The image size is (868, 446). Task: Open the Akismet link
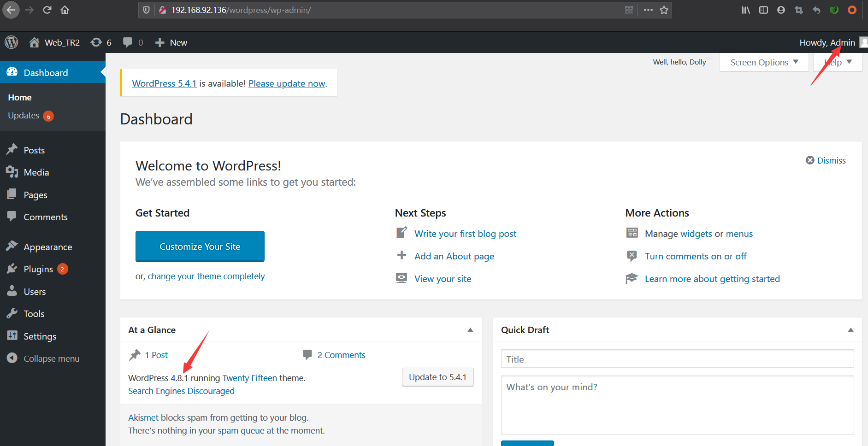click(x=143, y=417)
